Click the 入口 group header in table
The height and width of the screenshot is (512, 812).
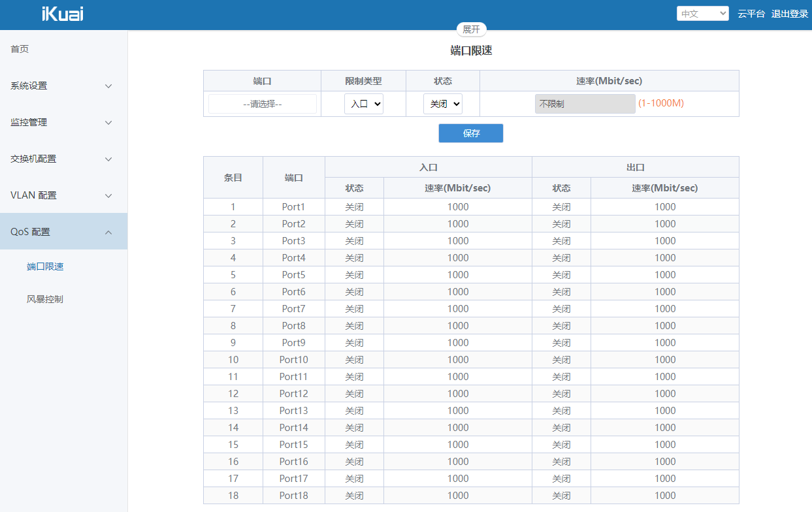pyautogui.click(x=429, y=167)
